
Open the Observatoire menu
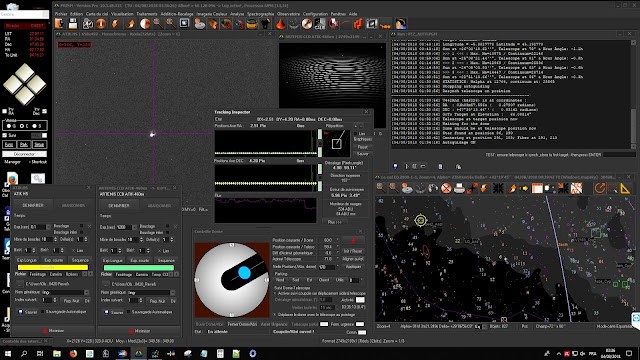pyautogui.click(x=288, y=14)
